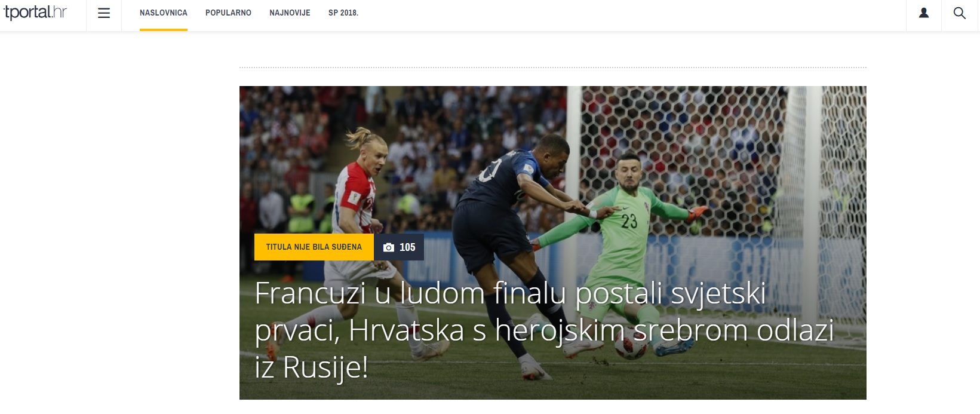Switch to the POPULARNO tab

(228, 13)
